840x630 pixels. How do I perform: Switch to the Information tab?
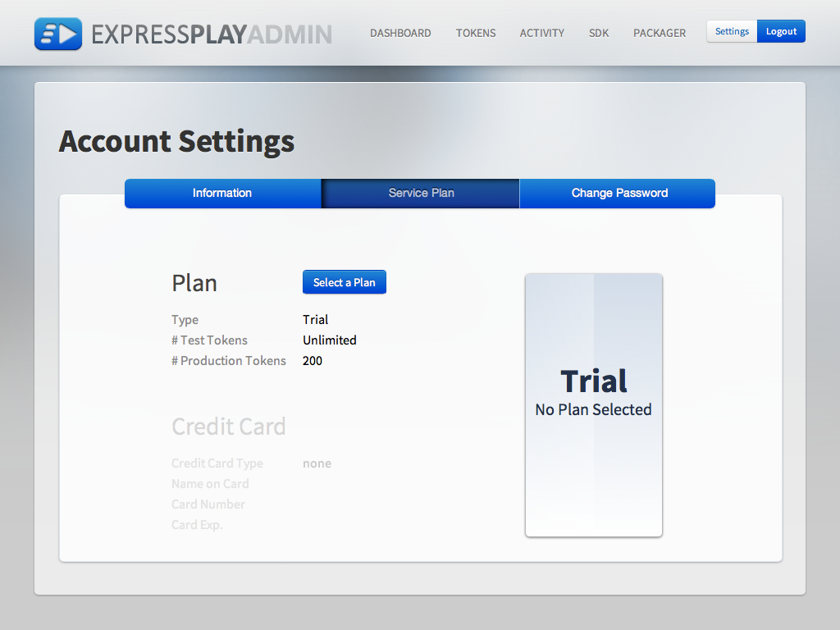222,194
